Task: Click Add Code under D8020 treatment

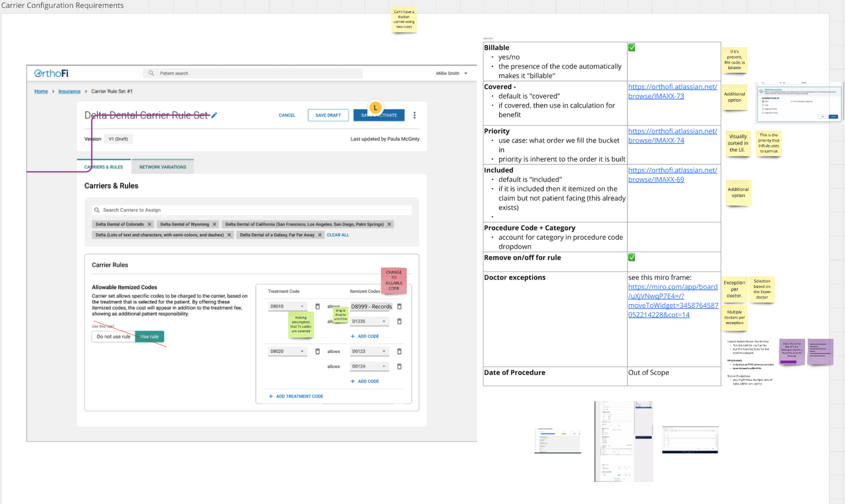Action: (365, 381)
